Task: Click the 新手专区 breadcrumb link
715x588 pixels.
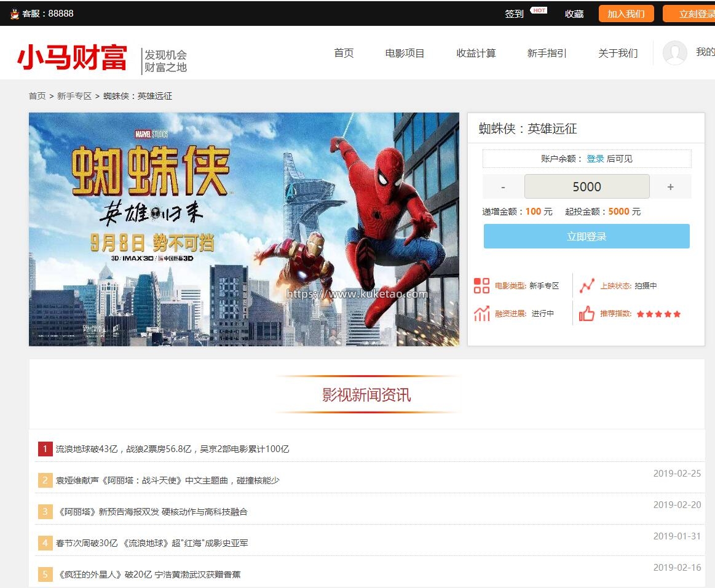Action: pyautogui.click(x=74, y=96)
